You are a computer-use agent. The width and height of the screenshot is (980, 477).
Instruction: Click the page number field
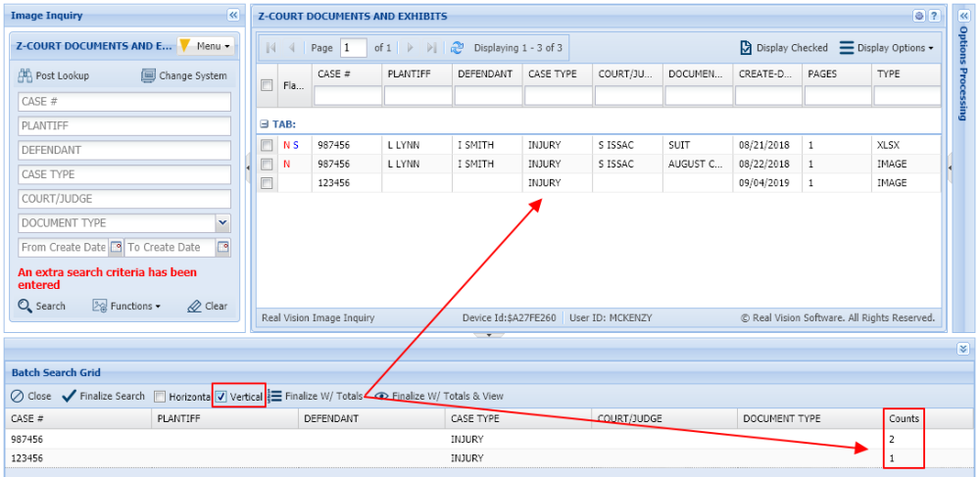tap(353, 47)
